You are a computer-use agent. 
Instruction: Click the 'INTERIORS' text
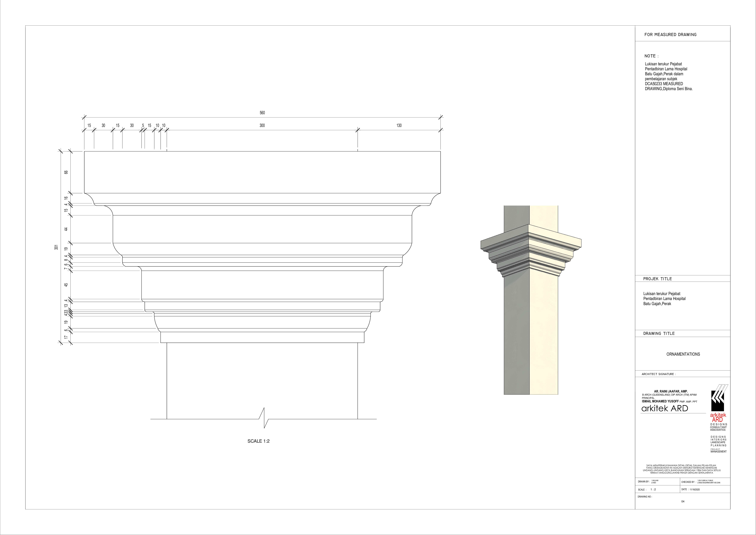(719, 440)
